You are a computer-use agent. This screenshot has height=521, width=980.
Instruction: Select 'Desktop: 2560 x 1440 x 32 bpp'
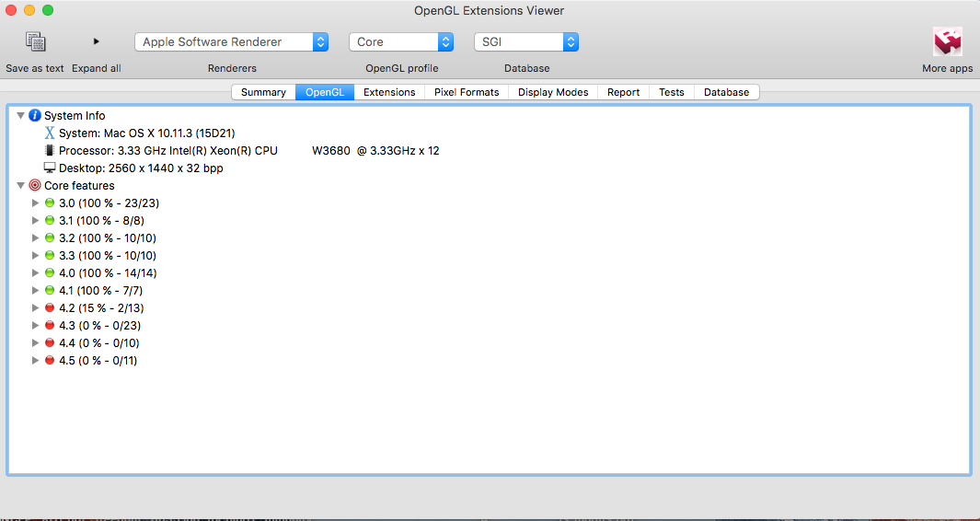[141, 168]
